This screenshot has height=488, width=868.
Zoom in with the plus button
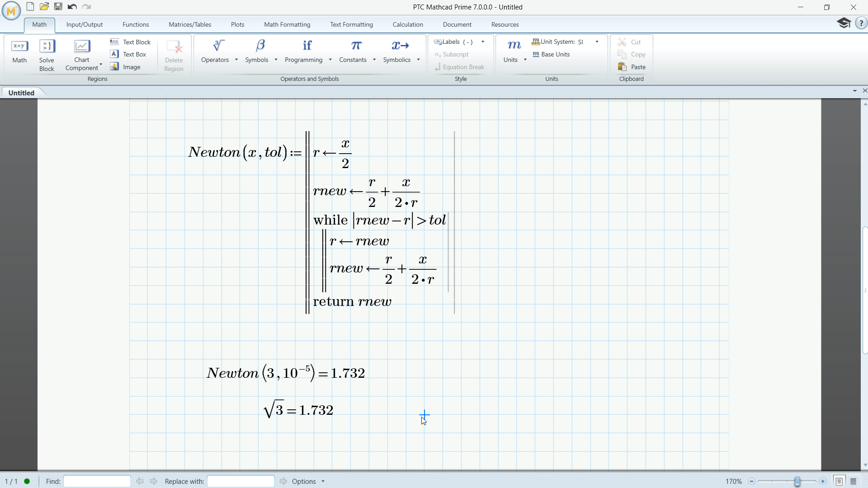click(x=823, y=481)
